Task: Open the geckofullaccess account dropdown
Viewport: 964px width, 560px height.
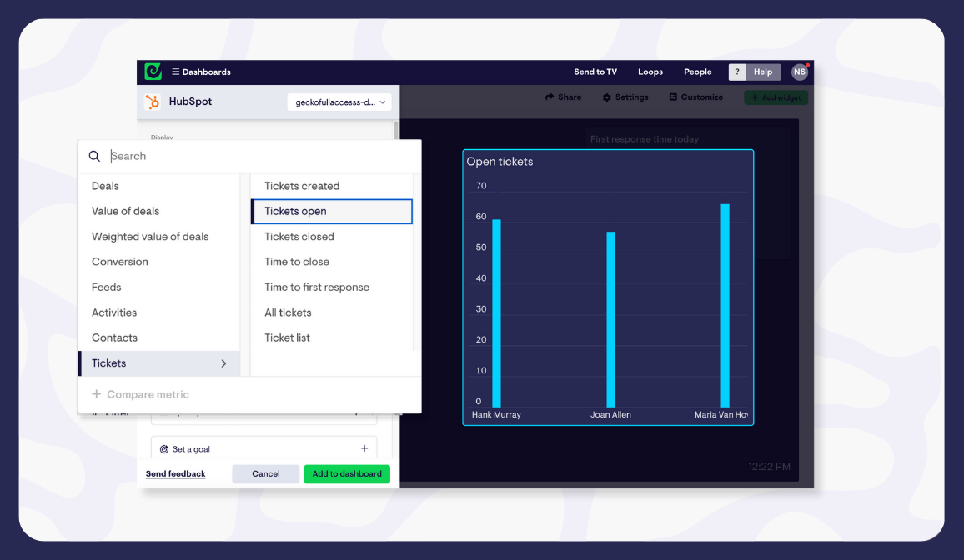Action: [x=339, y=102]
